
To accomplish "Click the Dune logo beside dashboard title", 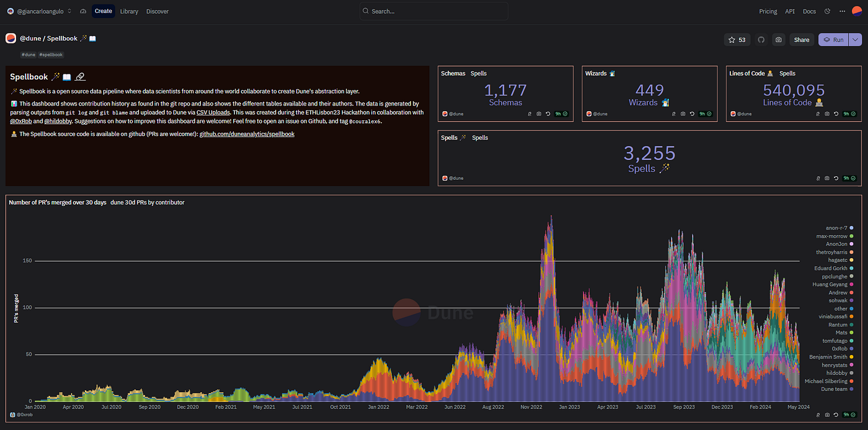I will coord(11,38).
